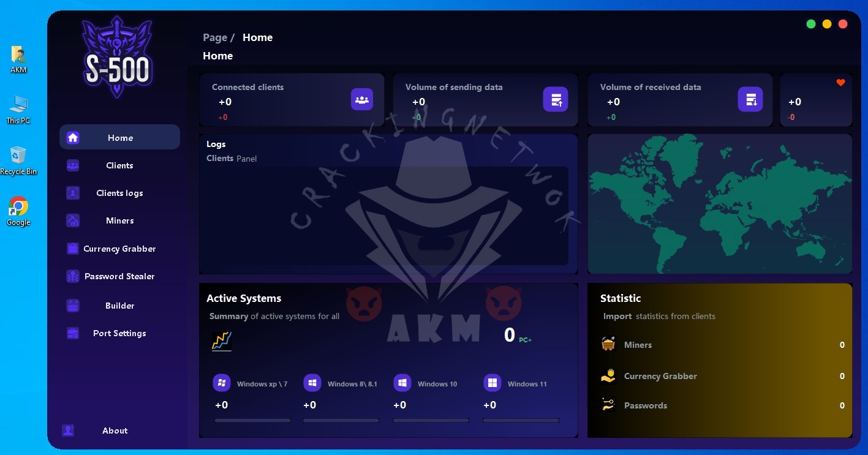Click the world map panel
The width and height of the screenshot is (868, 455).
tap(720, 204)
